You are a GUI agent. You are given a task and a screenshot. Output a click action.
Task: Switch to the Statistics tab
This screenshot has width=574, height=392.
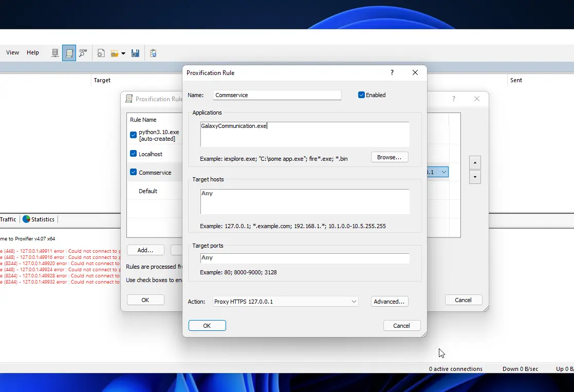coord(39,219)
